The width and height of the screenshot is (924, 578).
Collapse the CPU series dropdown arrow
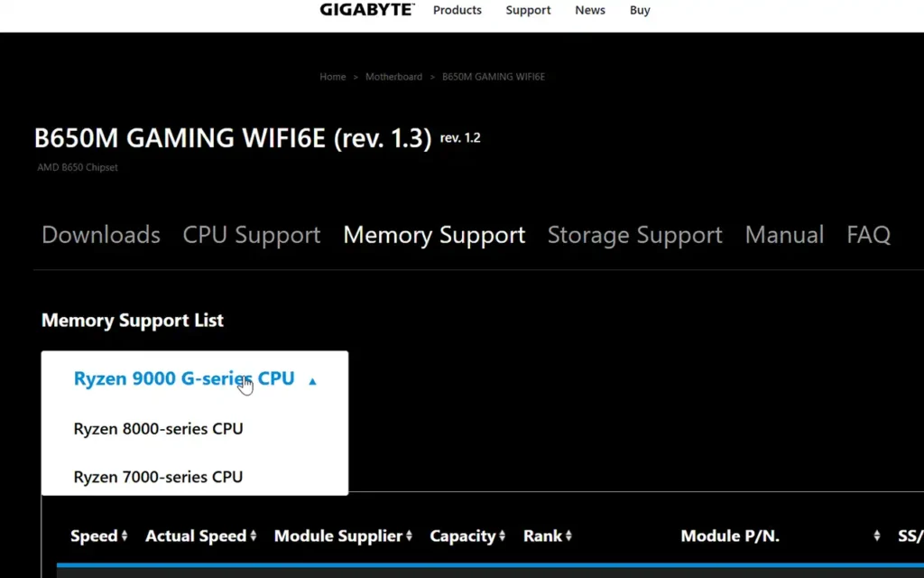coord(312,382)
